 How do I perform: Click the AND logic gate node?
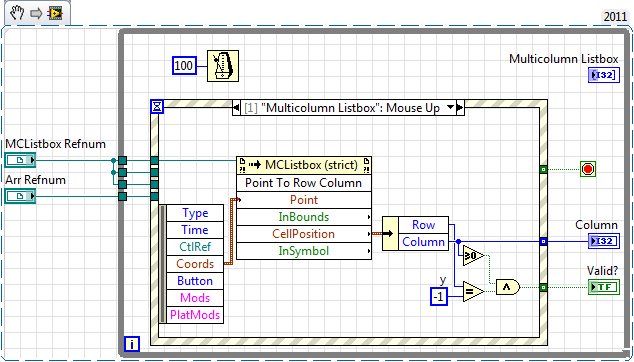click(x=508, y=287)
